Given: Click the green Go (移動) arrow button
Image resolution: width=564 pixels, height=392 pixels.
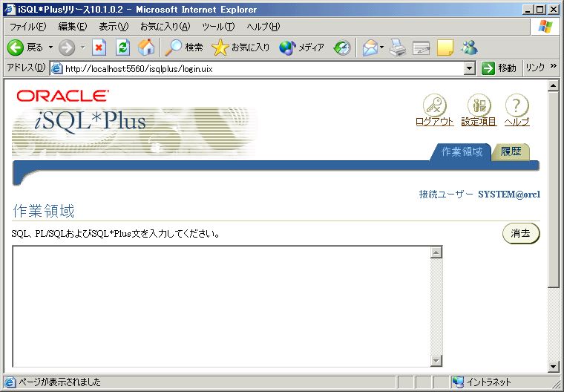Looking at the screenshot, I should tap(488, 68).
